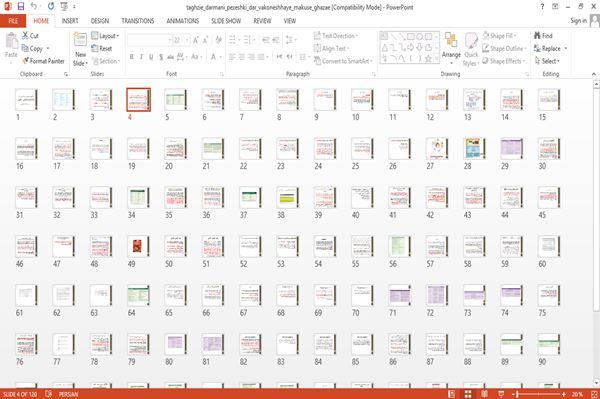600x399 pixels.
Task: Click the Zoom Out minus button
Action: click(513, 394)
